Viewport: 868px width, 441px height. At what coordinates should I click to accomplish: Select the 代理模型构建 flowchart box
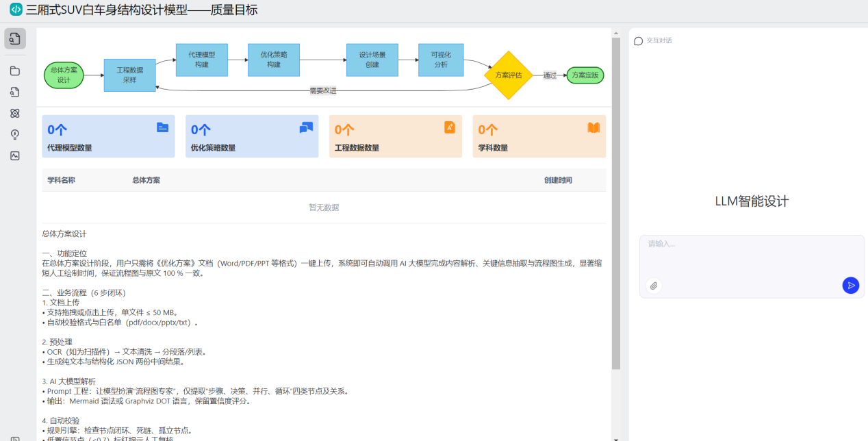[x=201, y=60]
